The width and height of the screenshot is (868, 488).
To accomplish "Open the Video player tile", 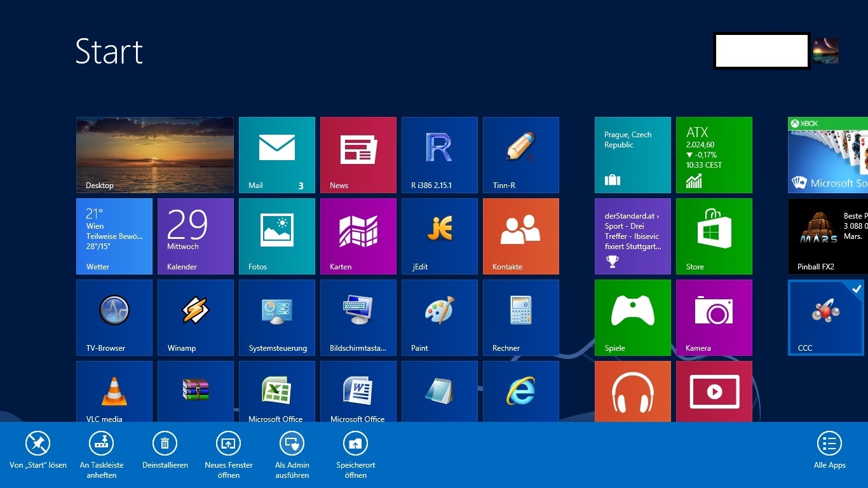I will [x=714, y=391].
